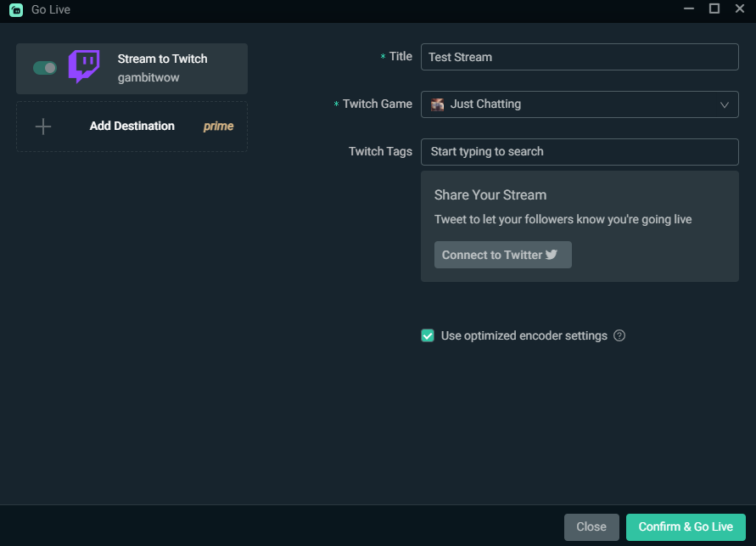
Task: Maximize the Go Live window
Action: tap(714, 9)
